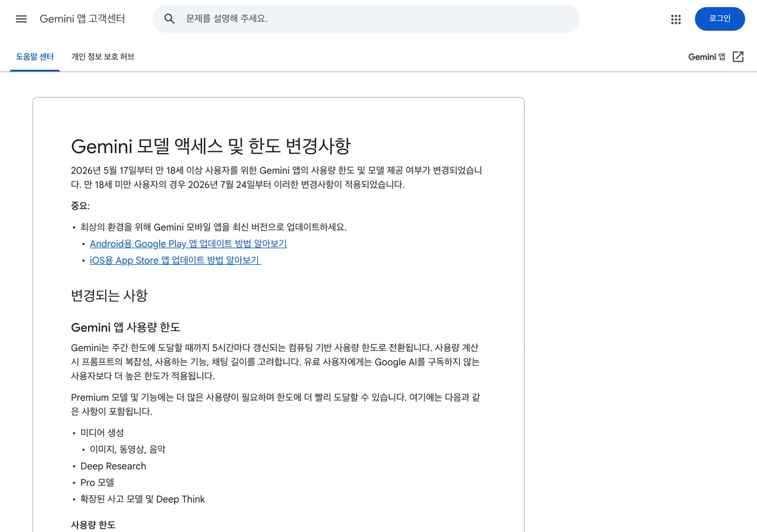Click the 로그인 button

coord(720,19)
